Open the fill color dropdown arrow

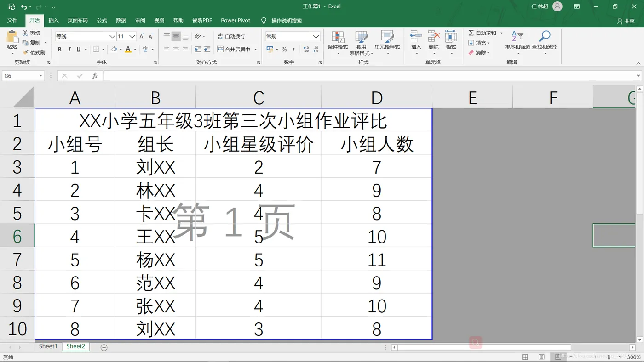(121, 50)
